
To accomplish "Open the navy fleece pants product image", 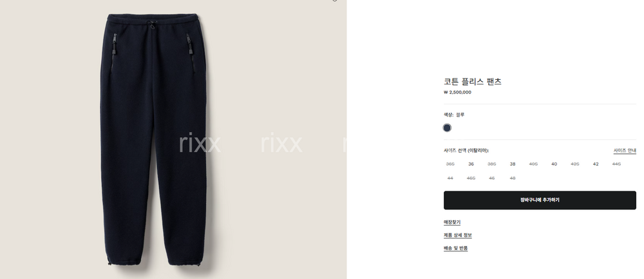I will 153,140.
